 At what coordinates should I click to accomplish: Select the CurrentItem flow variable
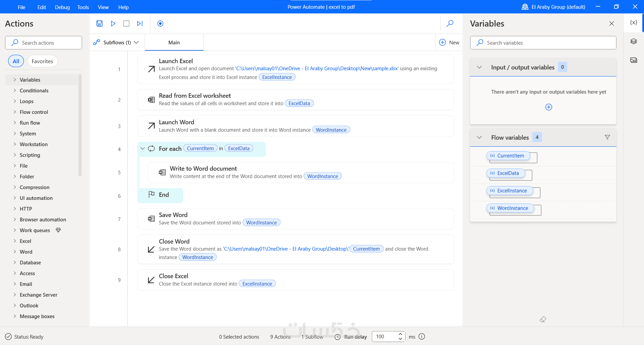pyautogui.click(x=508, y=156)
